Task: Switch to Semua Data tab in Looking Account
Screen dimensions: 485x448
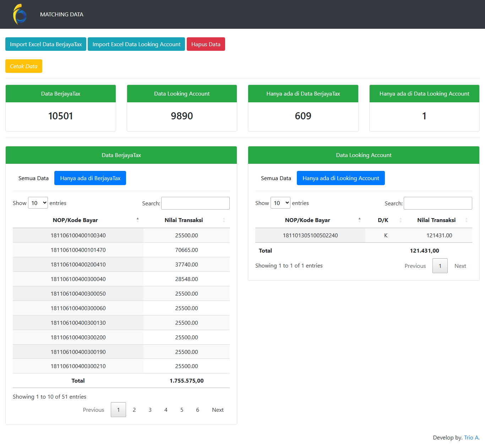Action: click(x=276, y=178)
